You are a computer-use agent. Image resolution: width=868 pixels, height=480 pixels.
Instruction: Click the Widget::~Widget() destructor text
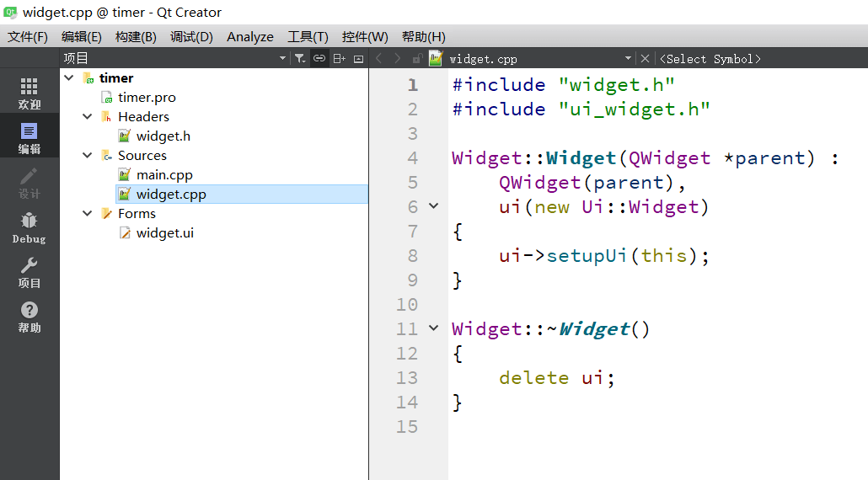click(551, 329)
